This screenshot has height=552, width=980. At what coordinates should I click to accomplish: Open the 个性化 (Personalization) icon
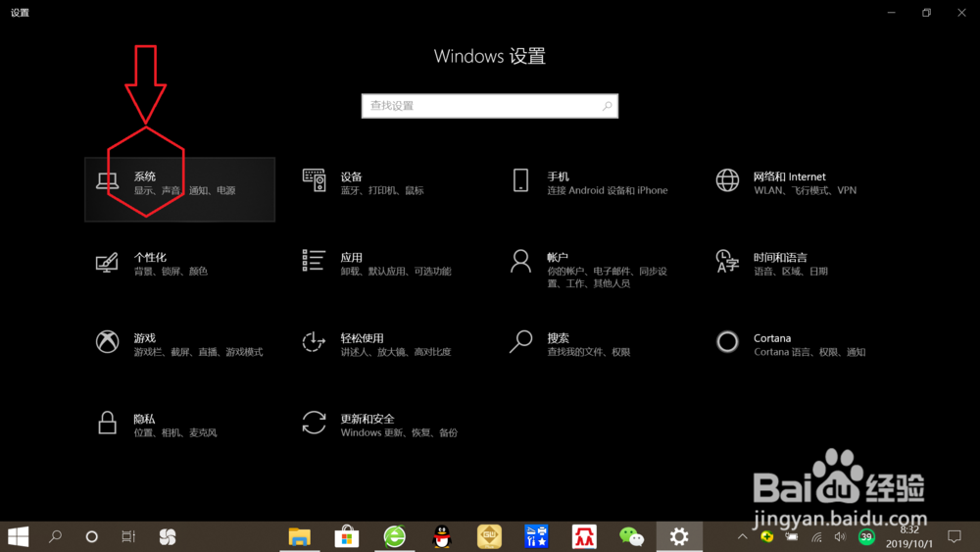(x=107, y=262)
